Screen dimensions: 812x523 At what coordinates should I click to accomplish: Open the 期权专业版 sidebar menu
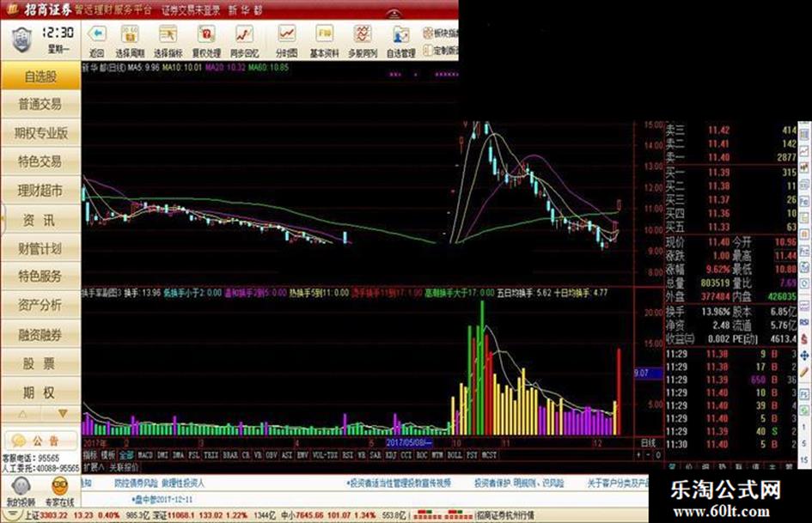click(x=40, y=133)
